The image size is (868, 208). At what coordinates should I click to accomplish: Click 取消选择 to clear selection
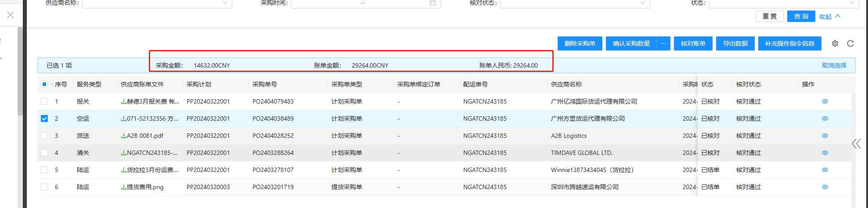coord(834,65)
